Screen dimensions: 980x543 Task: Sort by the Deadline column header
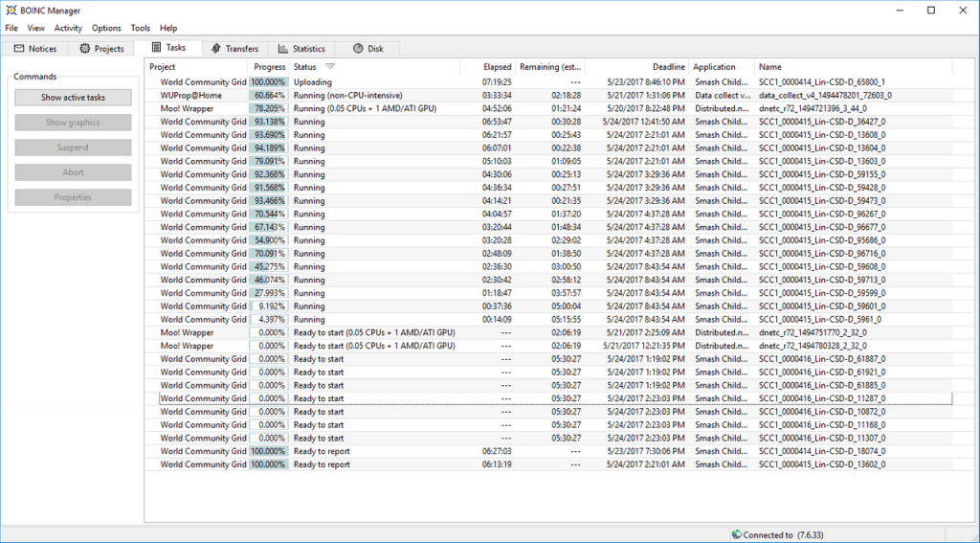(x=636, y=66)
